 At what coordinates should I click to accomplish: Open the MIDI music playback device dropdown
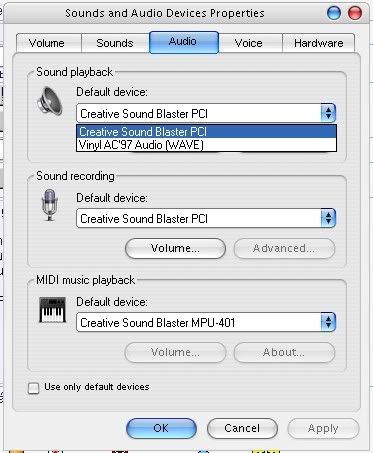[328, 322]
